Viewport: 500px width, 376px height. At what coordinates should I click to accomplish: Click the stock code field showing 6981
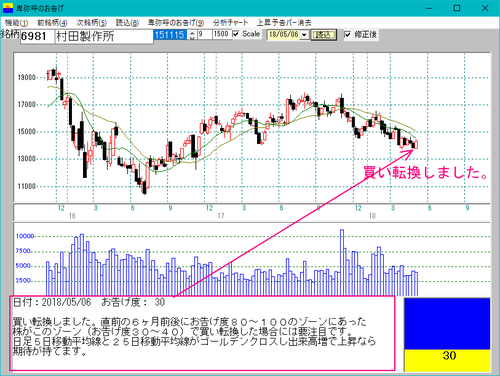coord(37,36)
